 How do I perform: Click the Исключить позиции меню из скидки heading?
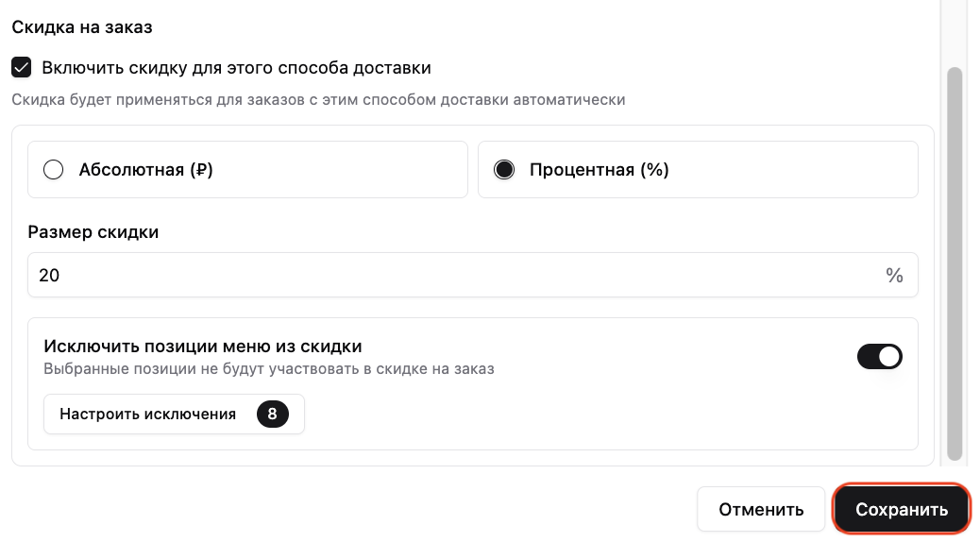(202, 347)
